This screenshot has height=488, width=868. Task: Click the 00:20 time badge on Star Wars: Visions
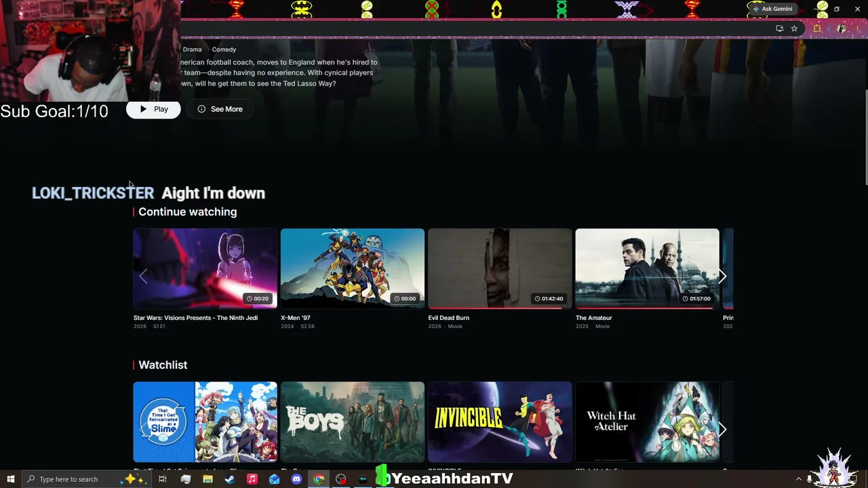click(258, 299)
